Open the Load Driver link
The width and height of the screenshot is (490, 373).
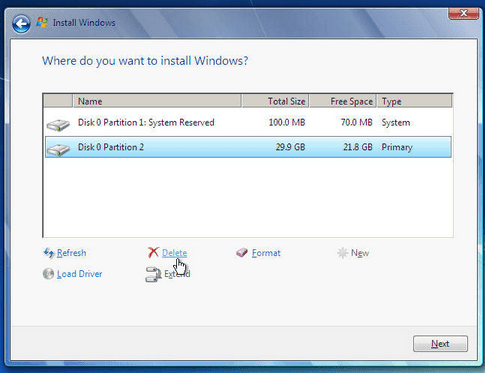tap(79, 274)
